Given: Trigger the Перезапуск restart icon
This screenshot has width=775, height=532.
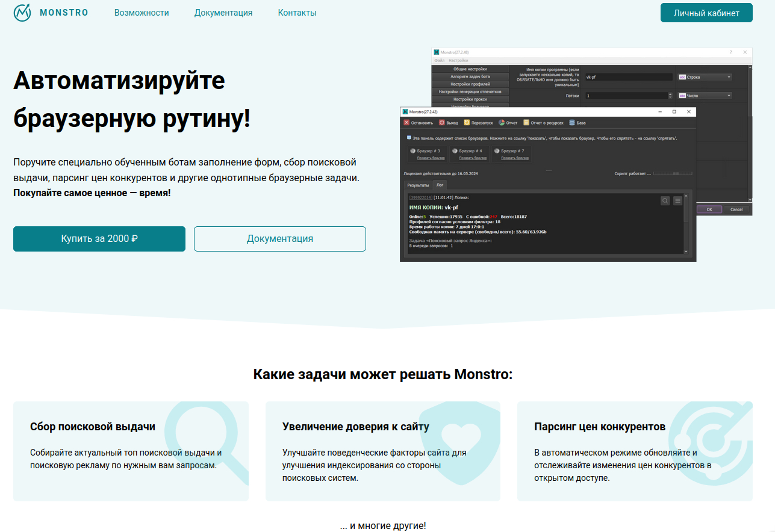Looking at the screenshot, I should click(x=466, y=123).
